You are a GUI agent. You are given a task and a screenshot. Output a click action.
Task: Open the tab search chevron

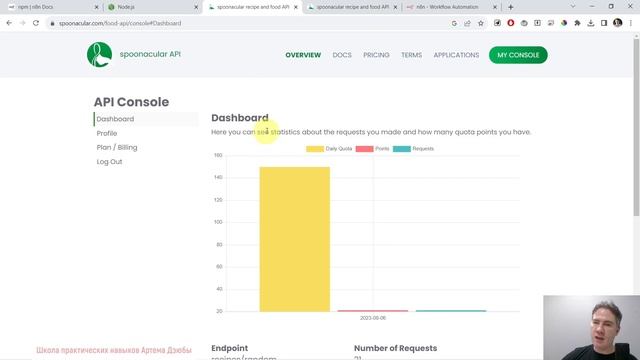(573, 7)
